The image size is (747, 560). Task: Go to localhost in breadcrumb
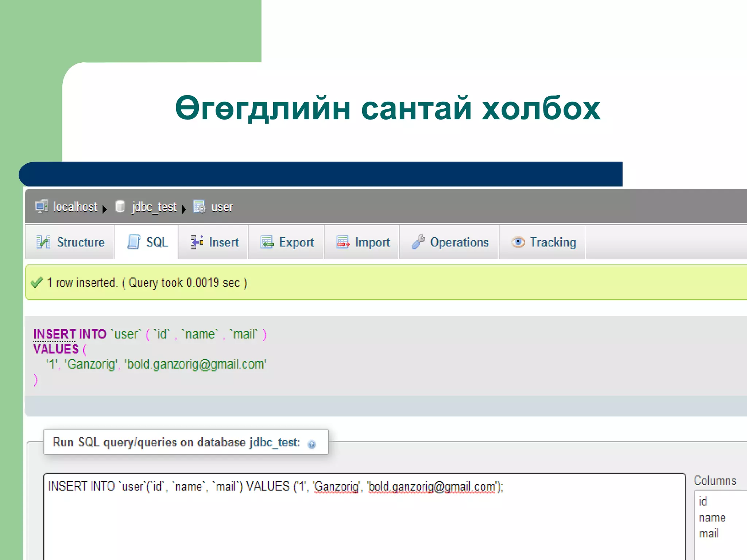75,207
